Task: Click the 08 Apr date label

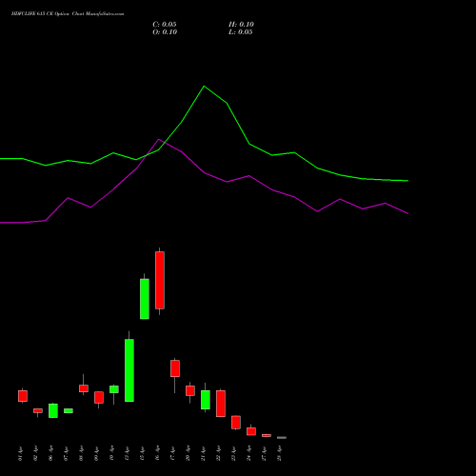Action: coord(82,454)
